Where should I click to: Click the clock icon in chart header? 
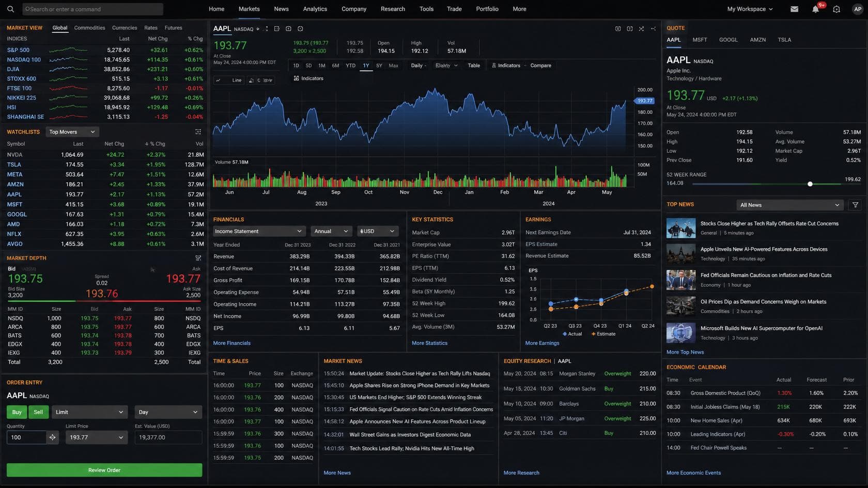tap(300, 29)
